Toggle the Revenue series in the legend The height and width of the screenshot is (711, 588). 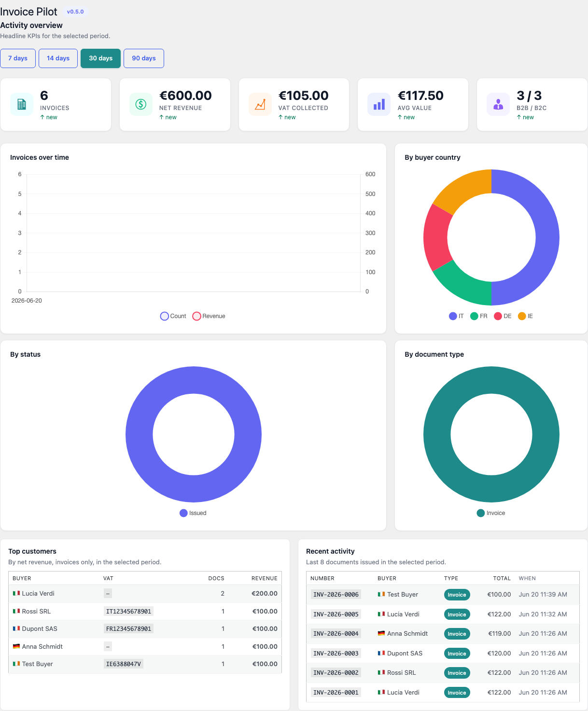pos(209,316)
